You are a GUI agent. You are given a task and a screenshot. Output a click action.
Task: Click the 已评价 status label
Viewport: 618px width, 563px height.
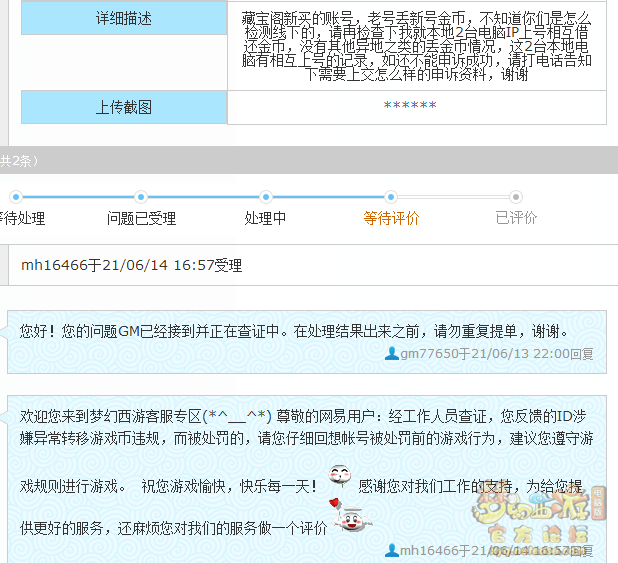[x=516, y=218]
